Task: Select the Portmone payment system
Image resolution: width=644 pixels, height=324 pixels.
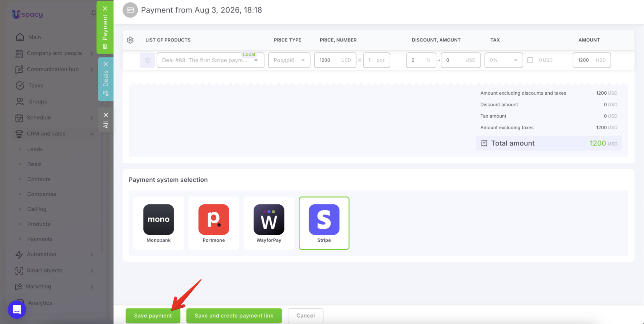Action: [214, 223]
